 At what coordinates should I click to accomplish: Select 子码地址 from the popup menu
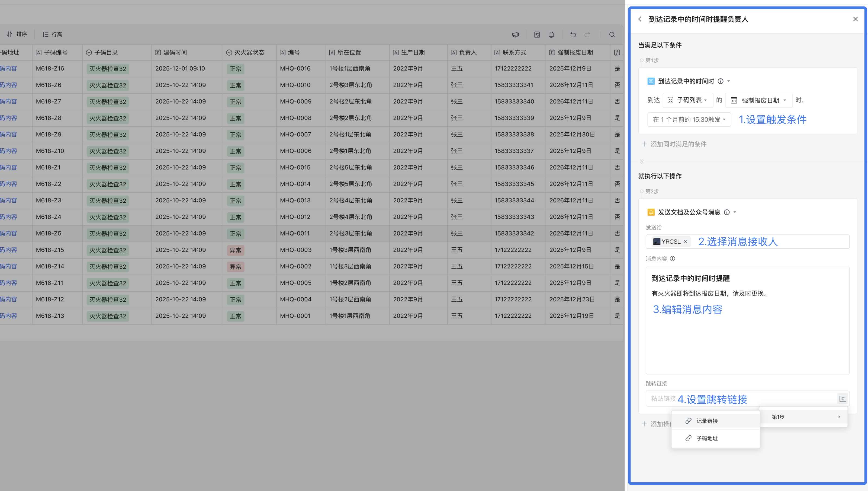(707, 438)
